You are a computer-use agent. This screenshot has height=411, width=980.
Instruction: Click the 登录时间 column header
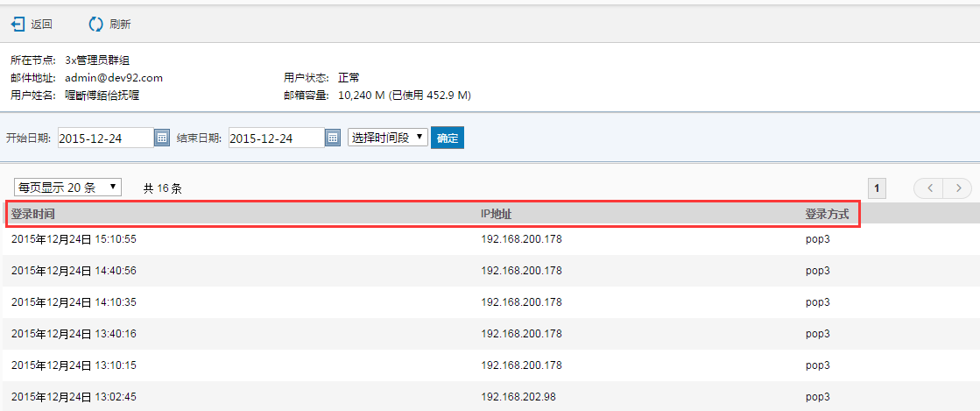point(34,214)
